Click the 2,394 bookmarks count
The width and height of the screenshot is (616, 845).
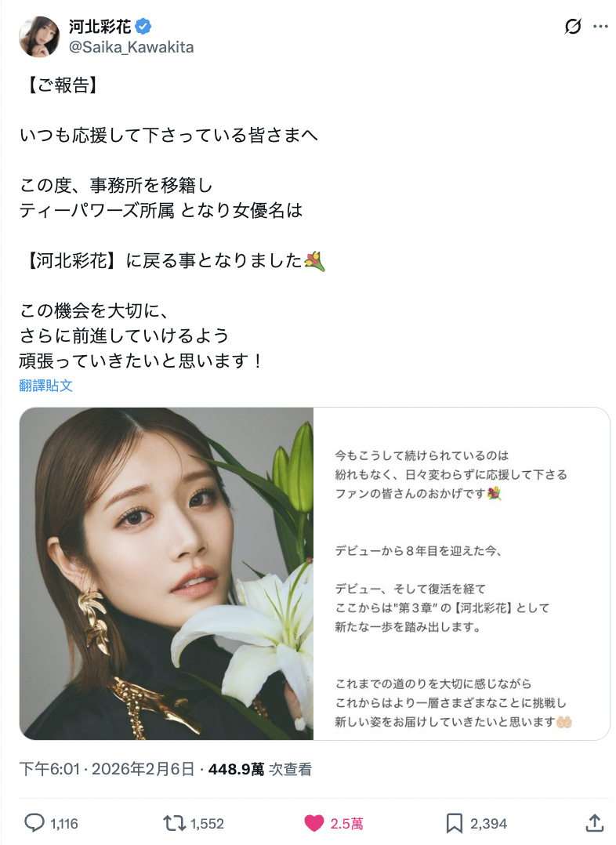pyautogui.click(x=488, y=823)
